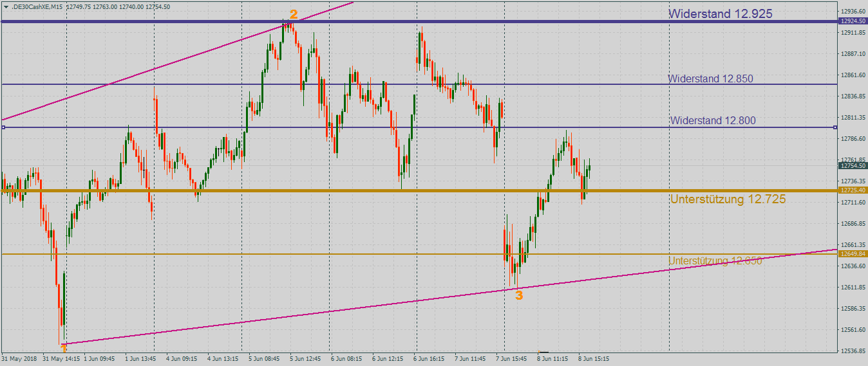
Task: Click the 4 Jun 13:15 time label
Action: pos(223,358)
